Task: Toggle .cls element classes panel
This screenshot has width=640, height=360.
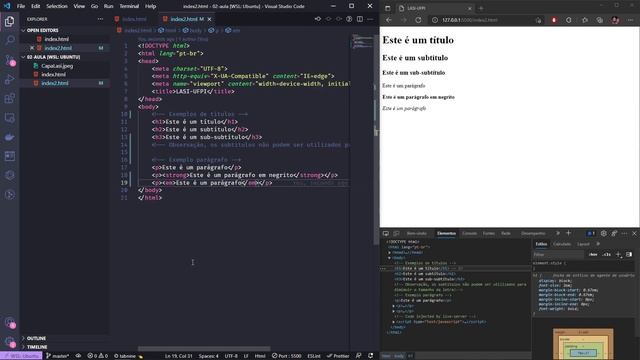Action: coord(607,254)
